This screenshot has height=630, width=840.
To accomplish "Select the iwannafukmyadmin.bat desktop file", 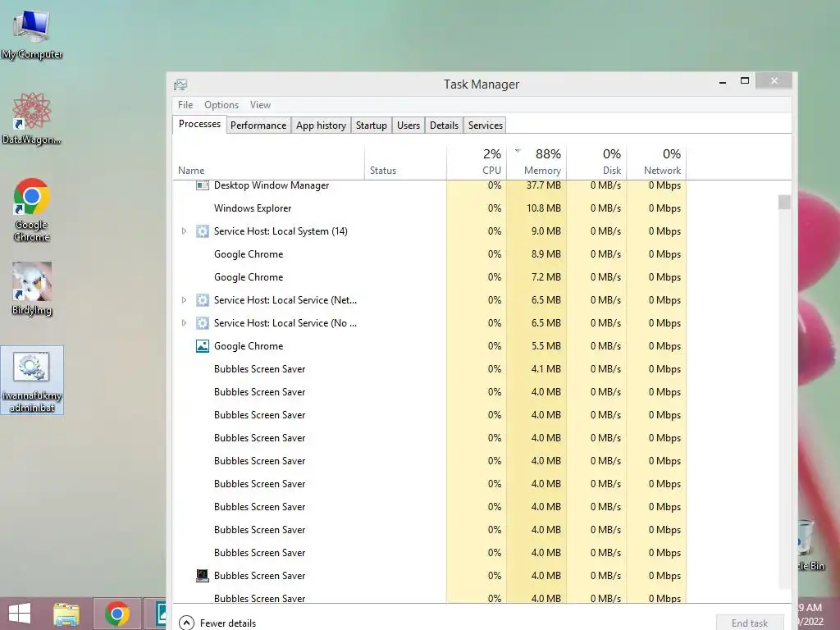I will [x=32, y=380].
